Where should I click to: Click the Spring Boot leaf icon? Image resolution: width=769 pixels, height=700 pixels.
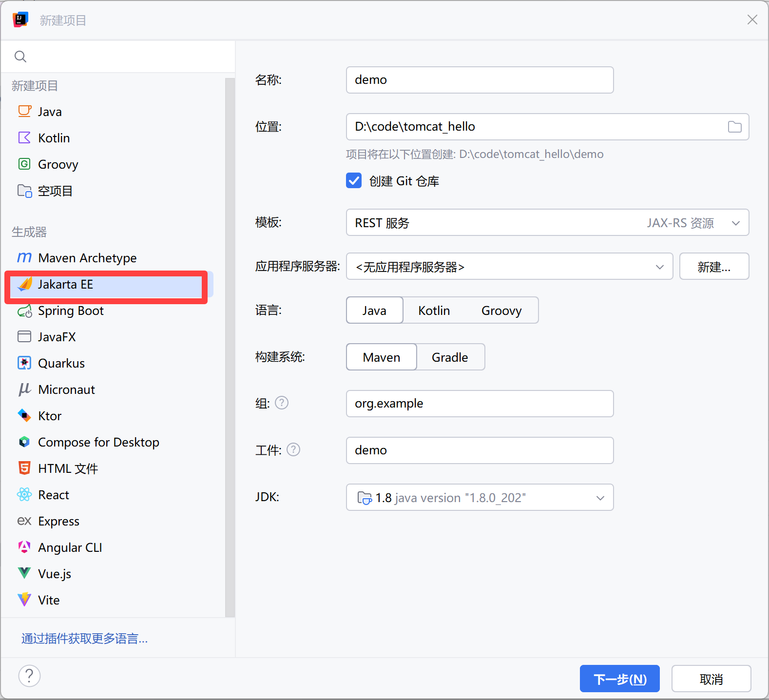point(24,311)
